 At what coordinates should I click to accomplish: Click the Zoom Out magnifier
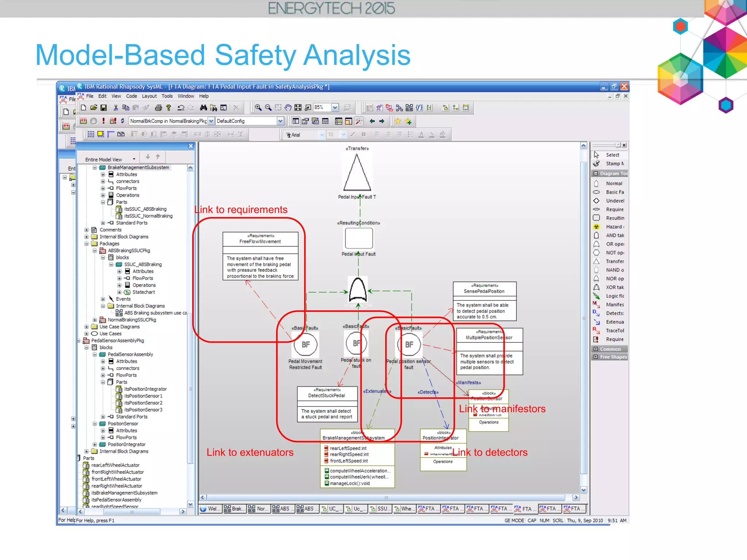pyautogui.click(x=268, y=108)
